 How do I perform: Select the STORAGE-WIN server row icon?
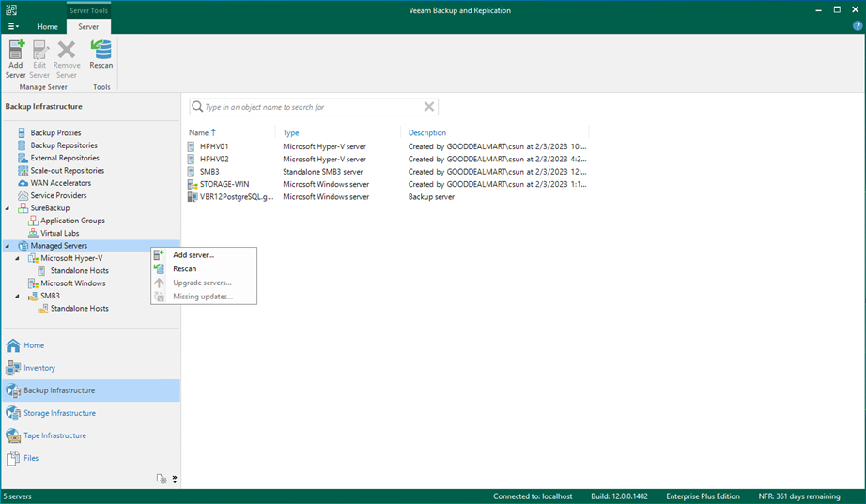point(193,184)
